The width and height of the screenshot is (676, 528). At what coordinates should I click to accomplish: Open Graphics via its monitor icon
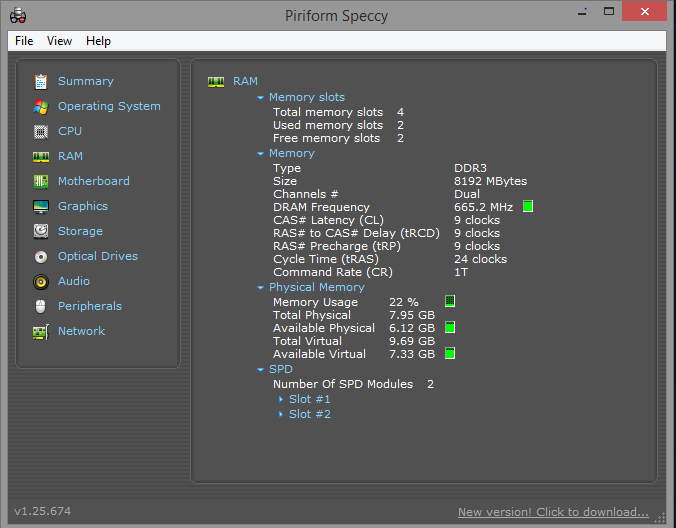point(41,206)
